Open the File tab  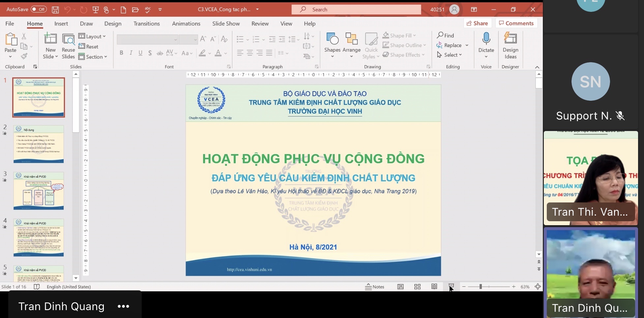click(10, 23)
